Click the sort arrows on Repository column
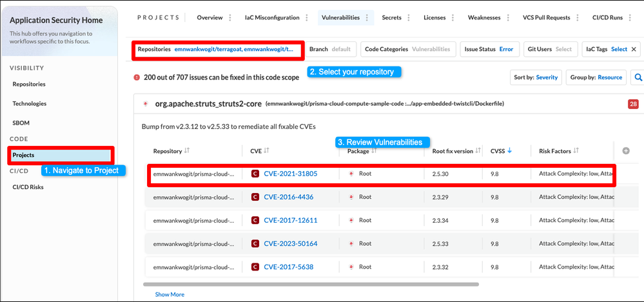The height and width of the screenshot is (302, 644). click(x=188, y=151)
